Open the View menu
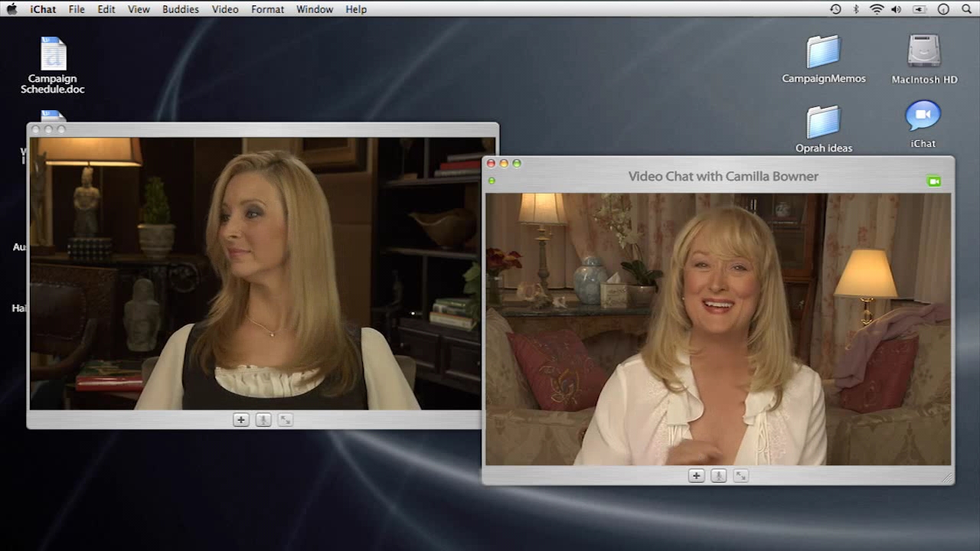Screen dimensions: 980x551 coord(139,9)
